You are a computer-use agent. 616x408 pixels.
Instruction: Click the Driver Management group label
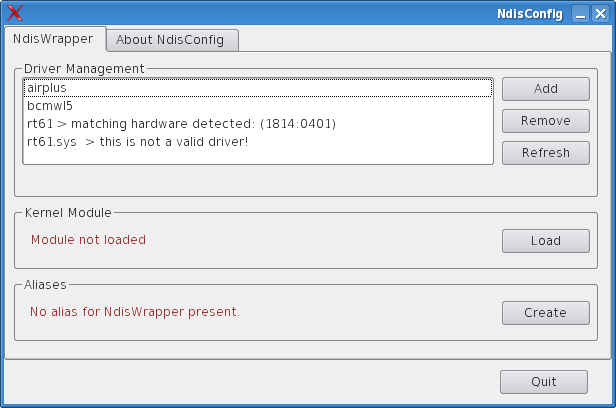84,69
